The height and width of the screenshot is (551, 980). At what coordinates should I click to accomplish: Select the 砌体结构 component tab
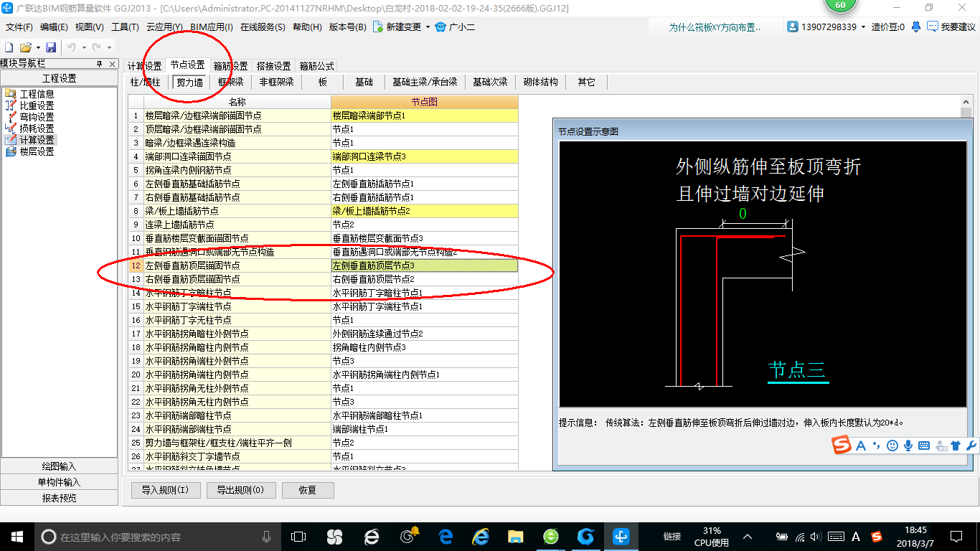[540, 82]
